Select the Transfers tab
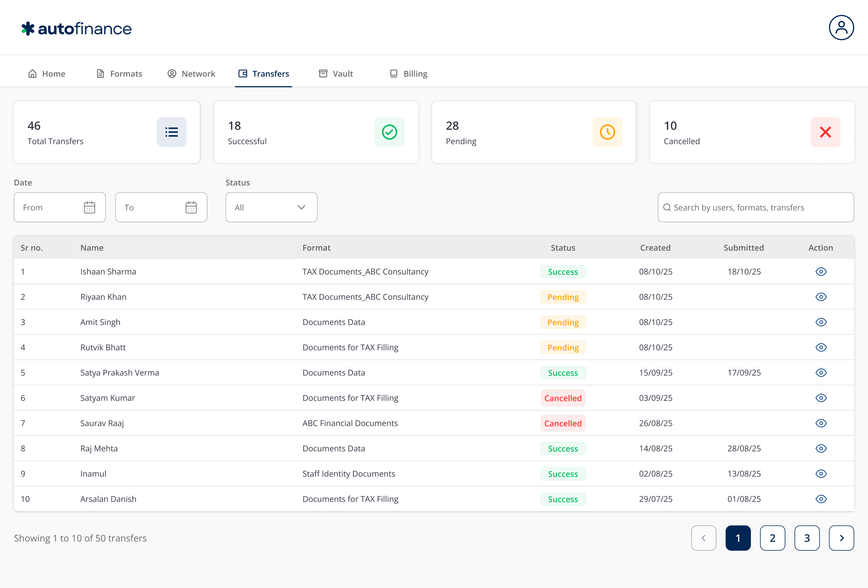The width and height of the screenshot is (868, 588). point(264,74)
